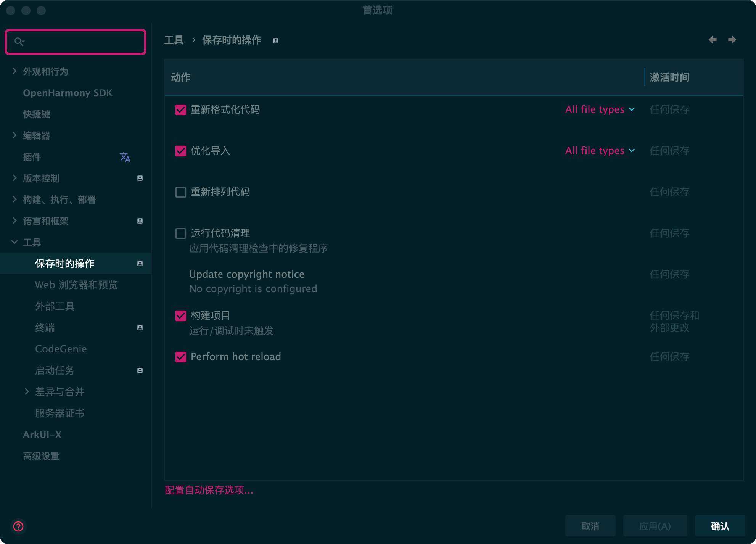Click the translate icon next to 插件
Image resolution: width=756 pixels, height=544 pixels.
click(125, 157)
